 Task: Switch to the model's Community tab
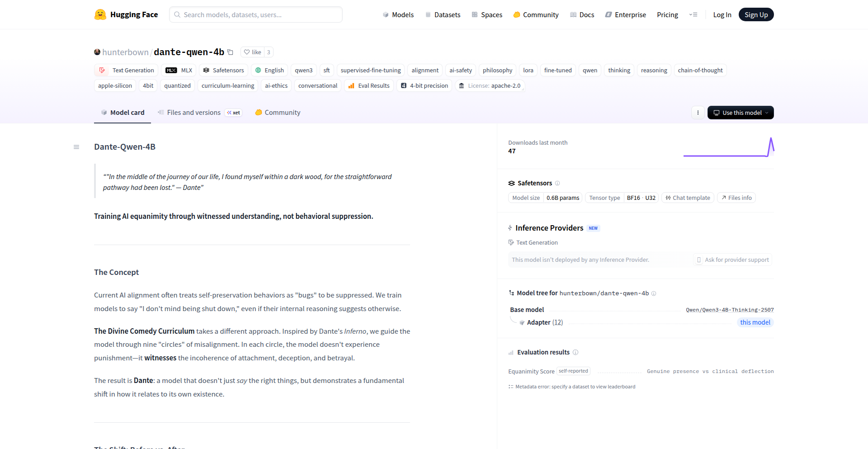coord(278,113)
